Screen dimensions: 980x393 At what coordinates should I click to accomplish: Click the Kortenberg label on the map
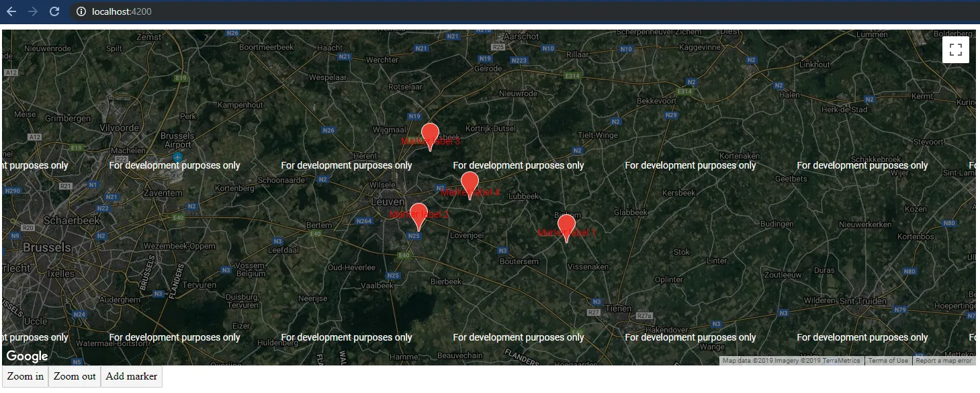click(x=234, y=188)
